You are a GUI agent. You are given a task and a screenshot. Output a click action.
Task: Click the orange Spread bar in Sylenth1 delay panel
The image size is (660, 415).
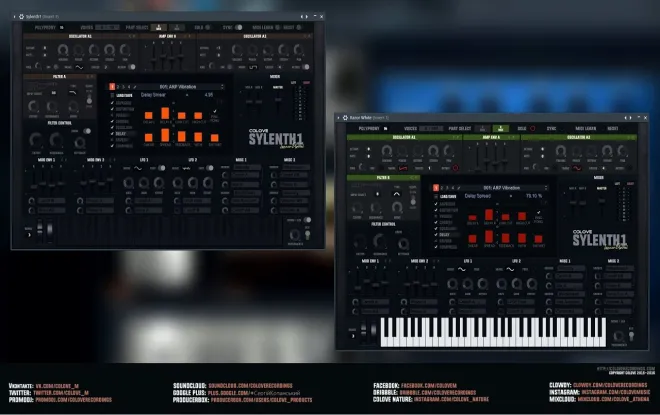(165, 136)
